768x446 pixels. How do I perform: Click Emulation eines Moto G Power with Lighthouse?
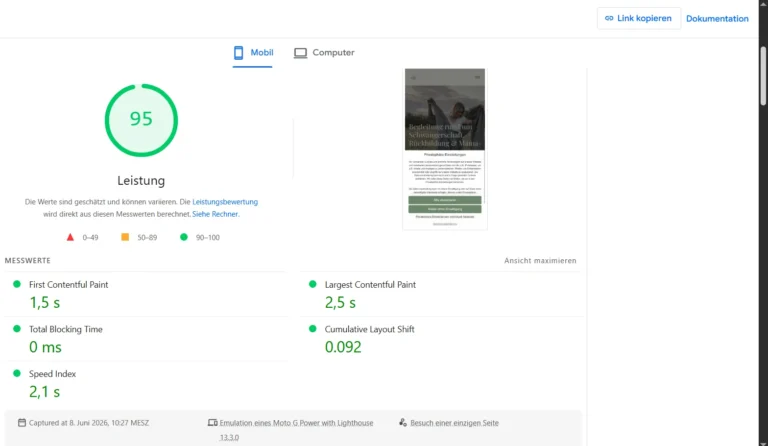click(296, 430)
